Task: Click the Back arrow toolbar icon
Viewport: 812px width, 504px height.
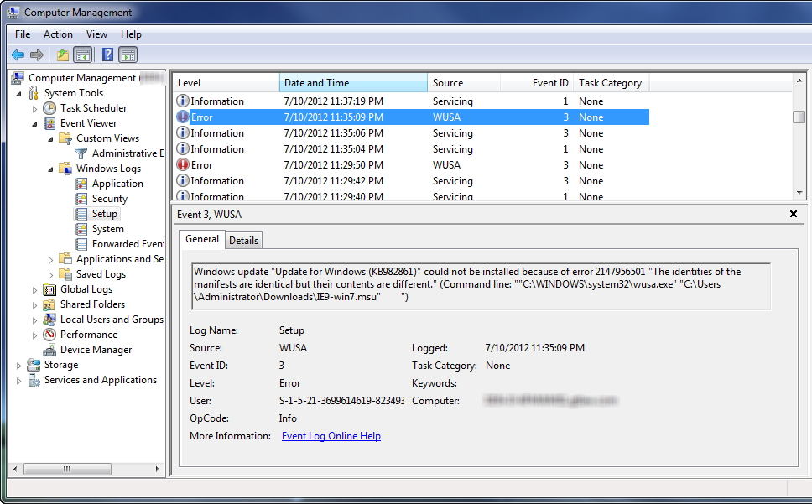Action: (x=18, y=55)
